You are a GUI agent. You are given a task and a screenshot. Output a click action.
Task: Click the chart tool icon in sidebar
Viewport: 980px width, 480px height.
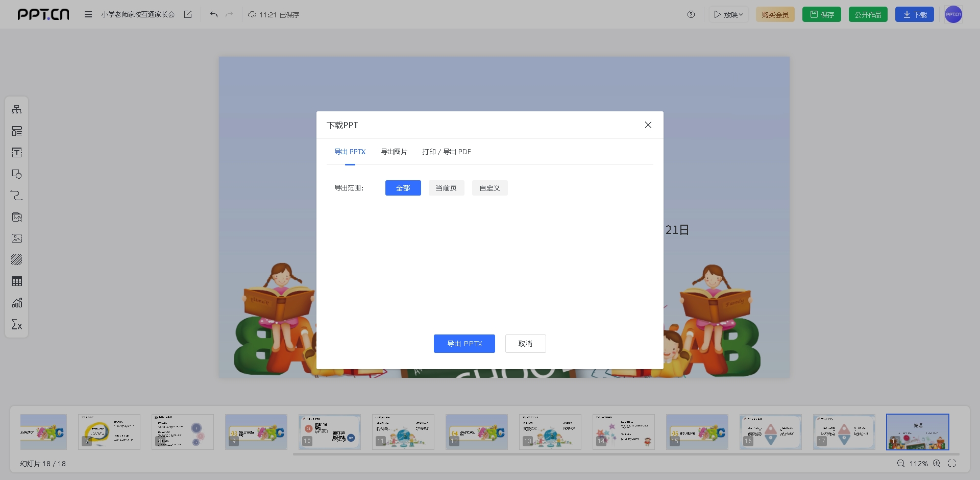tap(17, 303)
